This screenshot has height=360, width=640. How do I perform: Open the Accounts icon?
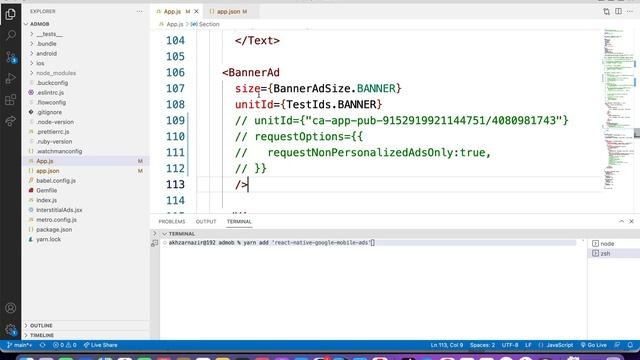click(x=11, y=308)
